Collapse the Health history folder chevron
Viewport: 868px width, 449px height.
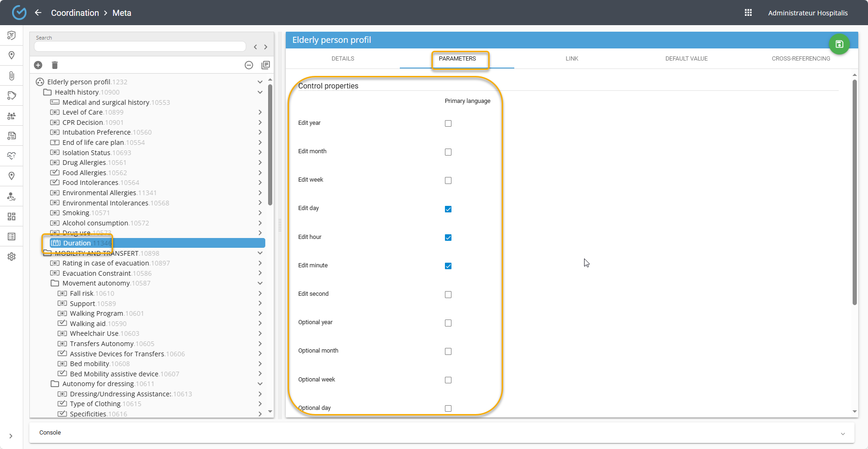pyautogui.click(x=260, y=92)
